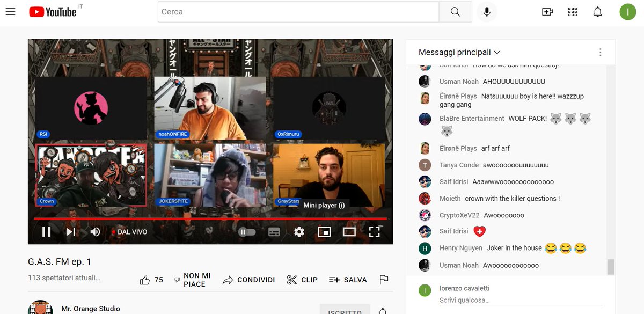Dislike with NON MI PIACE

click(193, 280)
